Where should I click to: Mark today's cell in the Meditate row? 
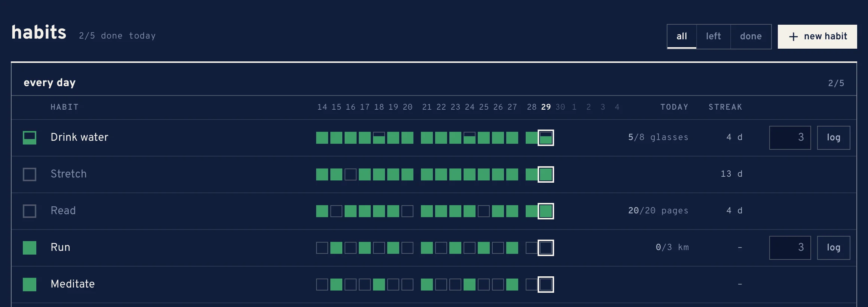[x=546, y=285]
